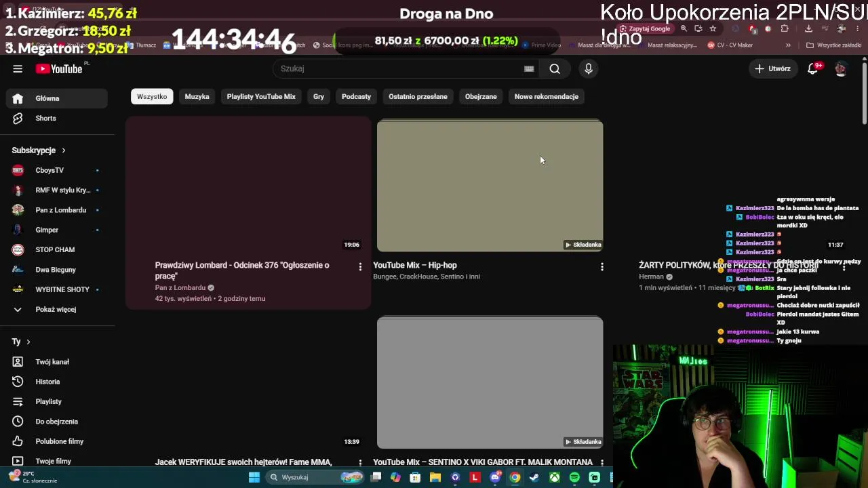Select the Gry filter chip
The image size is (868, 488).
[319, 96]
